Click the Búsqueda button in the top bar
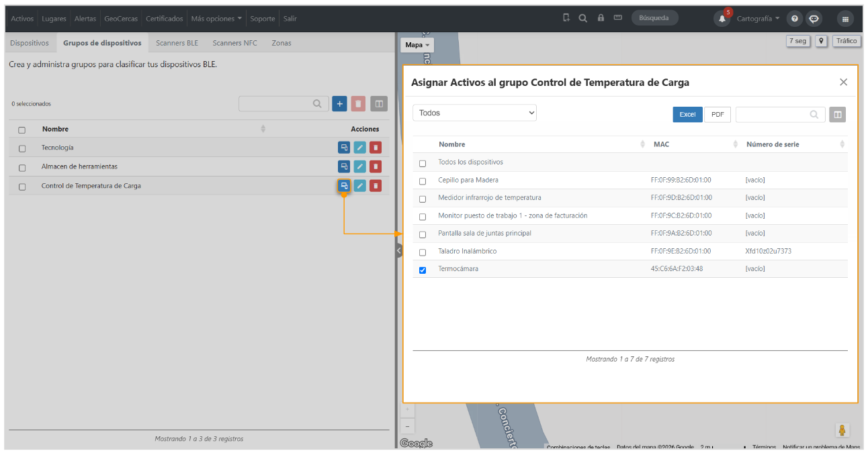 tap(654, 18)
